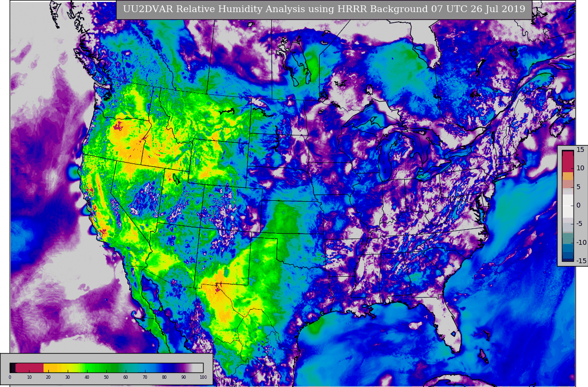Click the "30" label on the horizontal colorbar

pos(67,377)
